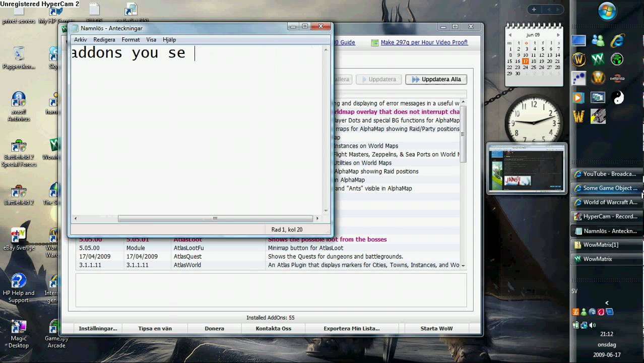Open Windows Live Messenger from quick launch
Viewport: 644px width, 363px height.
pos(598,41)
